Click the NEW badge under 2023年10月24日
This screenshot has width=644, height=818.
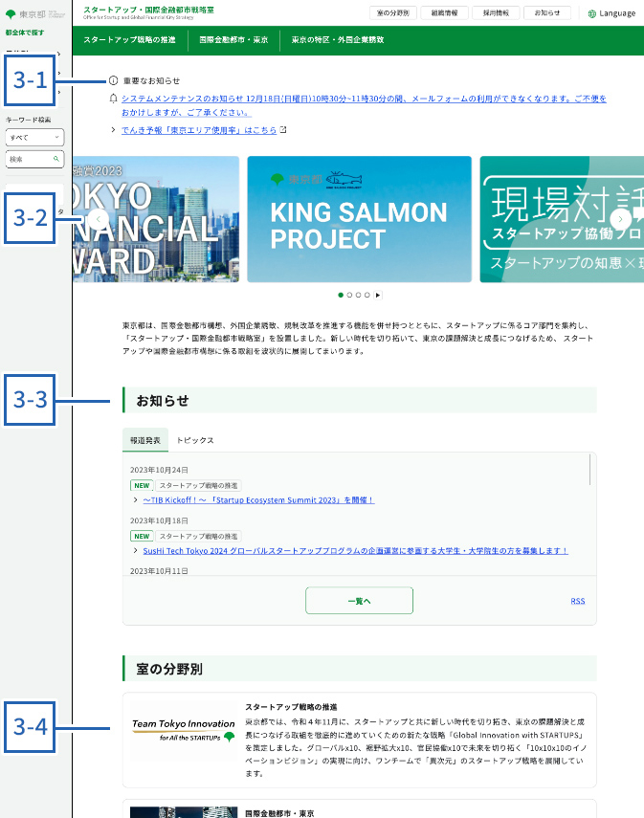142,485
